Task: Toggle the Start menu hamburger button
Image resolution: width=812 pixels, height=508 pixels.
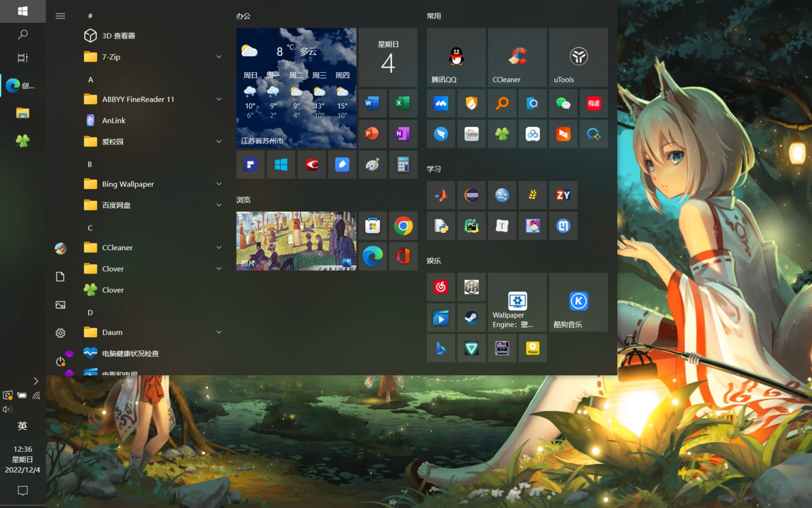Action: [60, 16]
